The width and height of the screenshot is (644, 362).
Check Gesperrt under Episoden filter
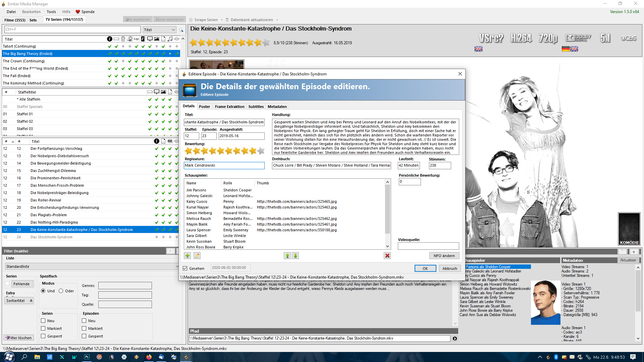click(x=84, y=336)
